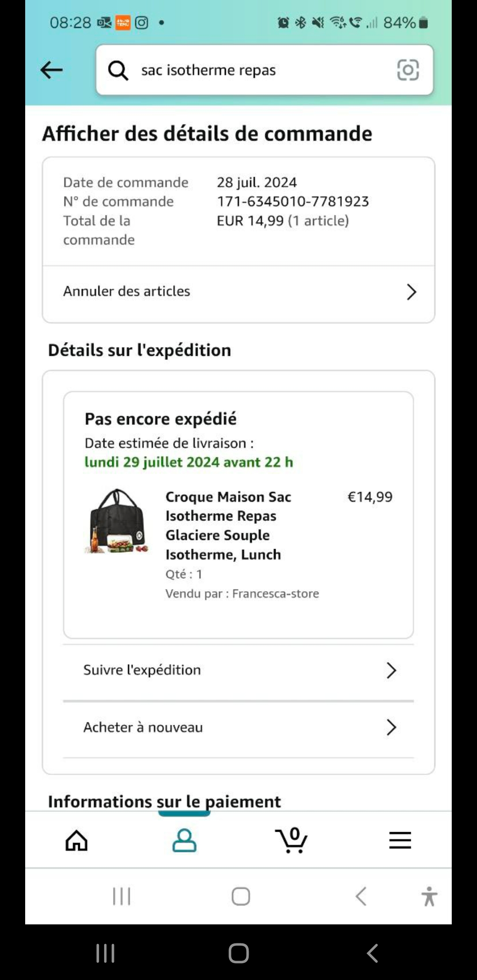The width and height of the screenshot is (477, 980).
Task: Open Suivre l'expédition chevron
Action: click(391, 670)
